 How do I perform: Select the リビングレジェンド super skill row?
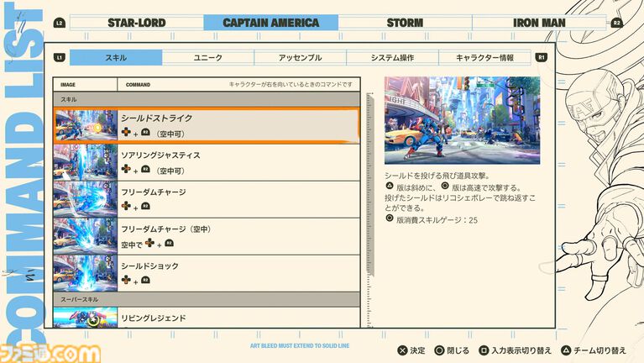pos(207,318)
